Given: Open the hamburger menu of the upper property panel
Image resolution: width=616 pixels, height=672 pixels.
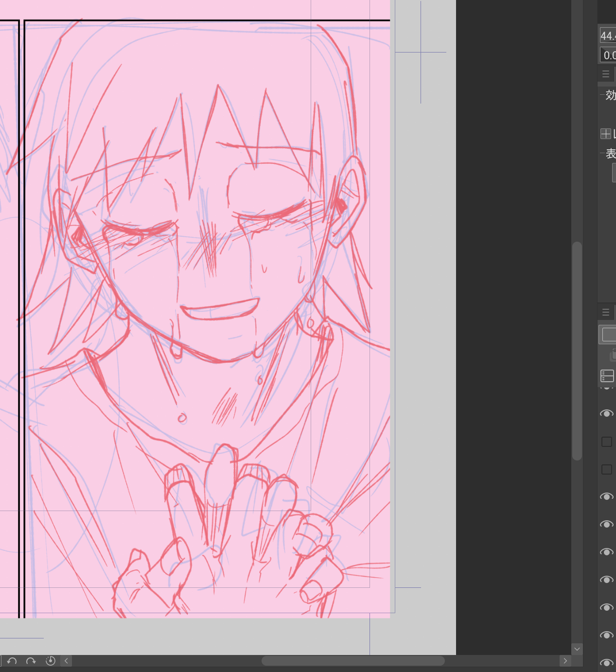Looking at the screenshot, I should 606,74.
